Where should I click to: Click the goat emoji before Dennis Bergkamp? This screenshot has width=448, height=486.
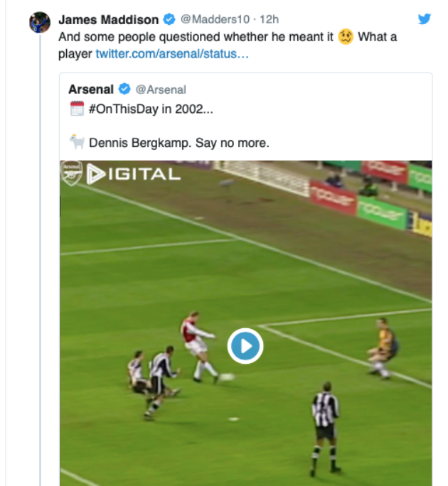coord(77,143)
